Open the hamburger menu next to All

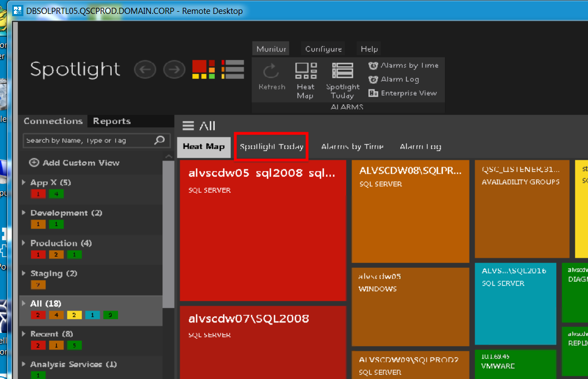click(x=188, y=126)
